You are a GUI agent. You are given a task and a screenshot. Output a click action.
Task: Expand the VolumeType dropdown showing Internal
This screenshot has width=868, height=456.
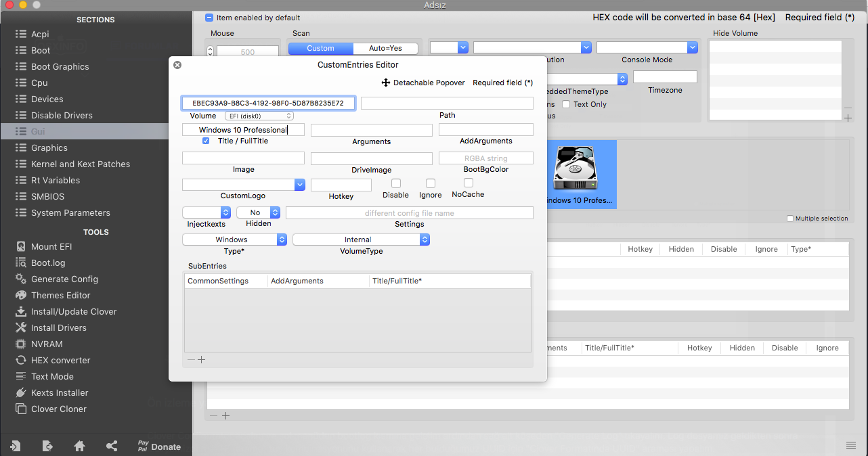pyautogui.click(x=361, y=240)
